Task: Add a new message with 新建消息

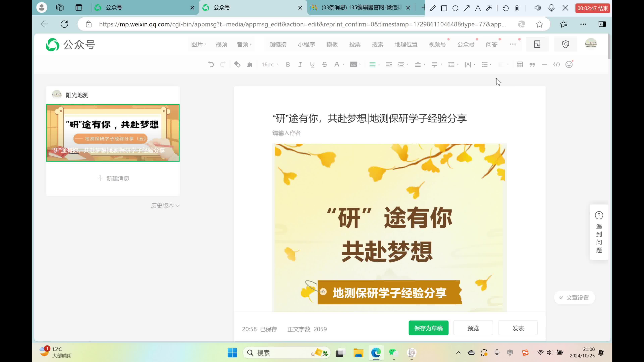Action: 113,178
